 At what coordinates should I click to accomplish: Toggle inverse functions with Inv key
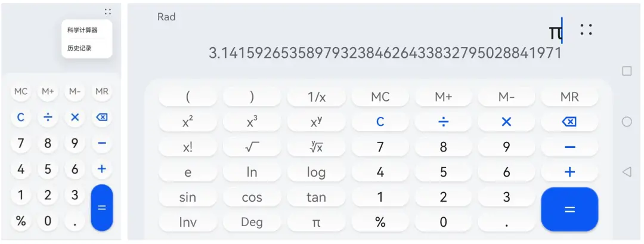188,223
